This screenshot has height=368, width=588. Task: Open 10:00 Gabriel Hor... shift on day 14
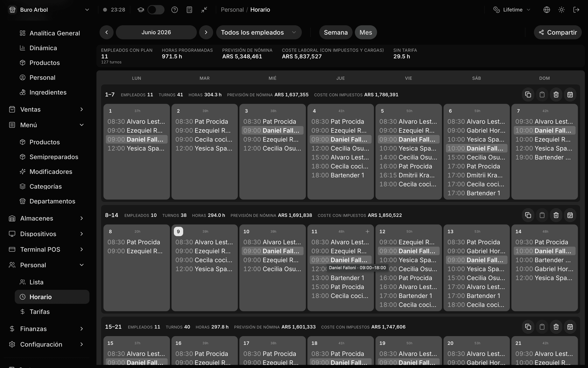tap(544, 269)
